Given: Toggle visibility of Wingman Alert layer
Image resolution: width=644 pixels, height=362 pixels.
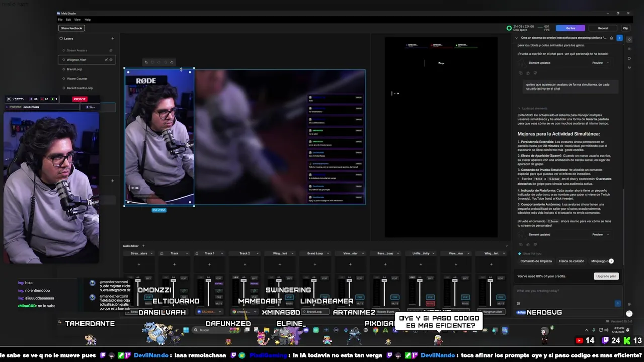Looking at the screenshot, I should (111, 60).
